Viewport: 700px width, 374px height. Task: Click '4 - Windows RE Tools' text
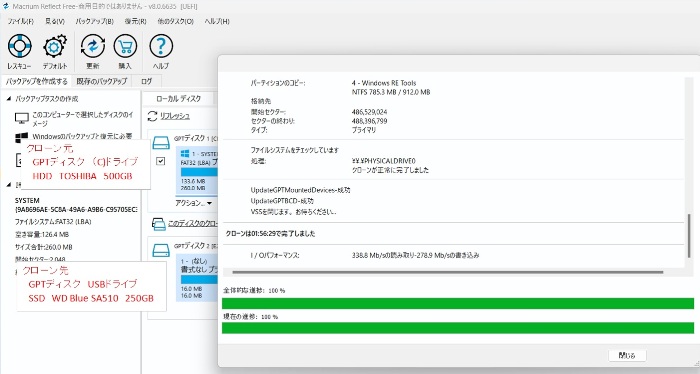tap(383, 83)
